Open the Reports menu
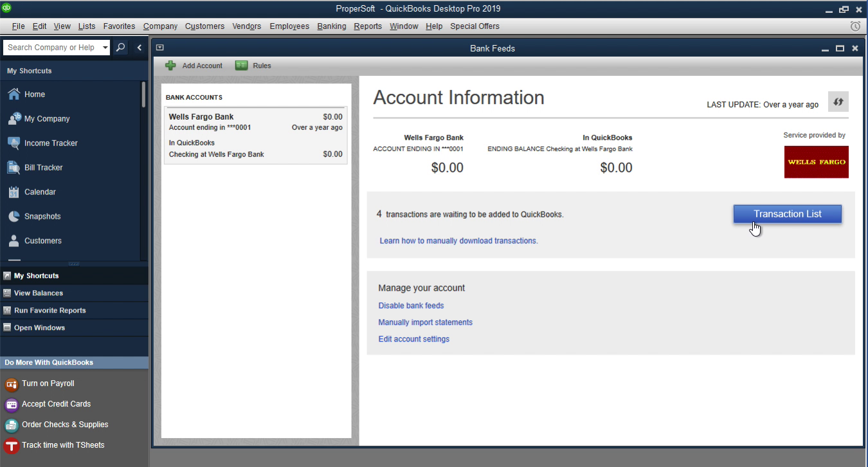The height and width of the screenshot is (467, 868). [x=368, y=26]
